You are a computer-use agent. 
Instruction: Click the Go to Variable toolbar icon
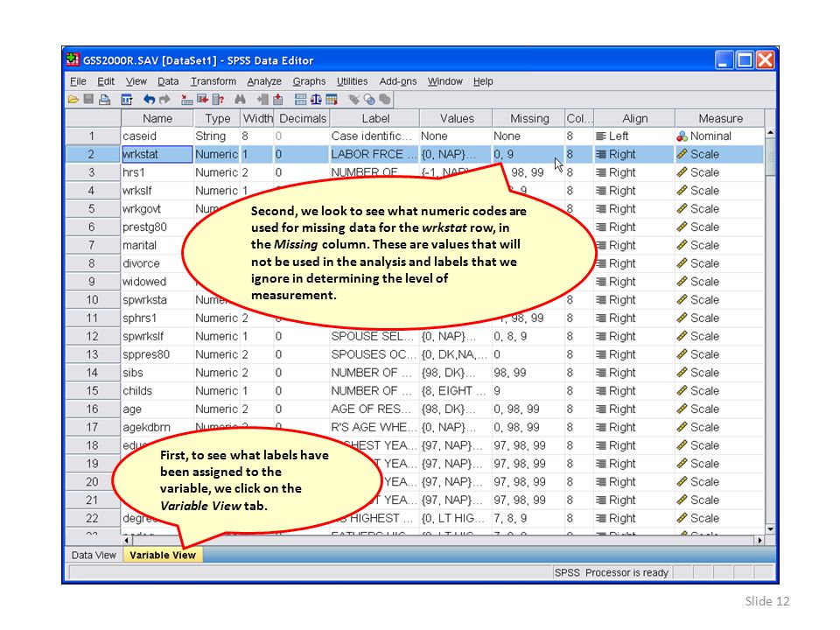pyautogui.click(x=202, y=99)
